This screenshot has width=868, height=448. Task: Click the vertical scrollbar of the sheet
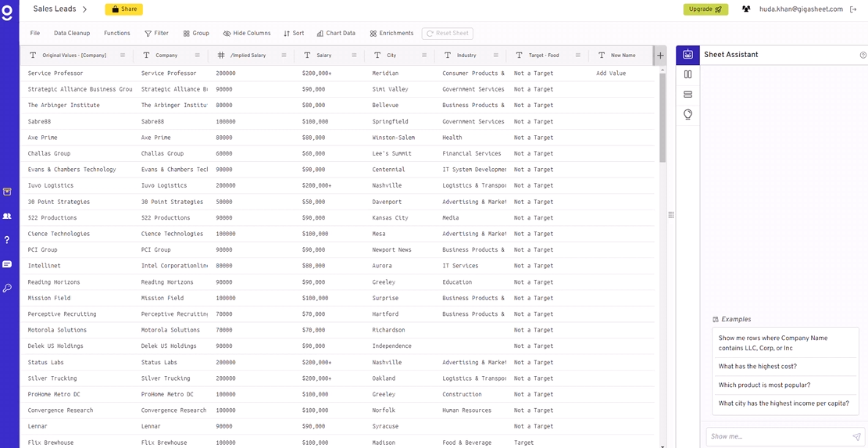tap(663, 116)
